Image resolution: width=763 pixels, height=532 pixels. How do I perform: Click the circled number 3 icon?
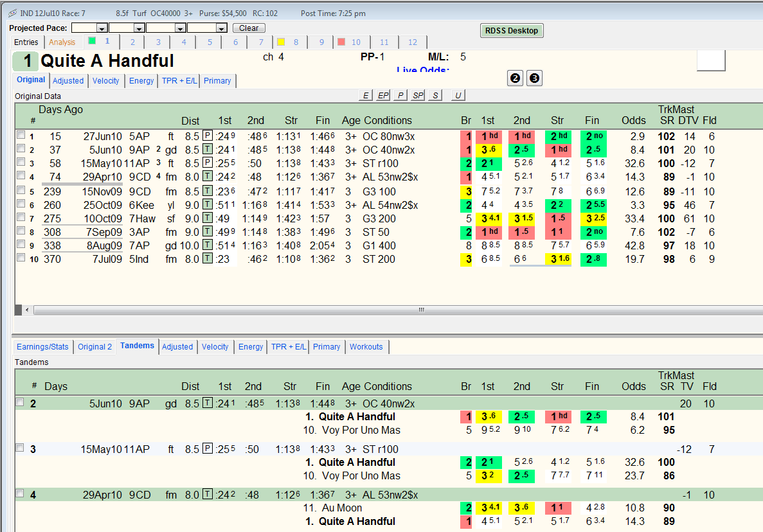[x=534, y=78]
